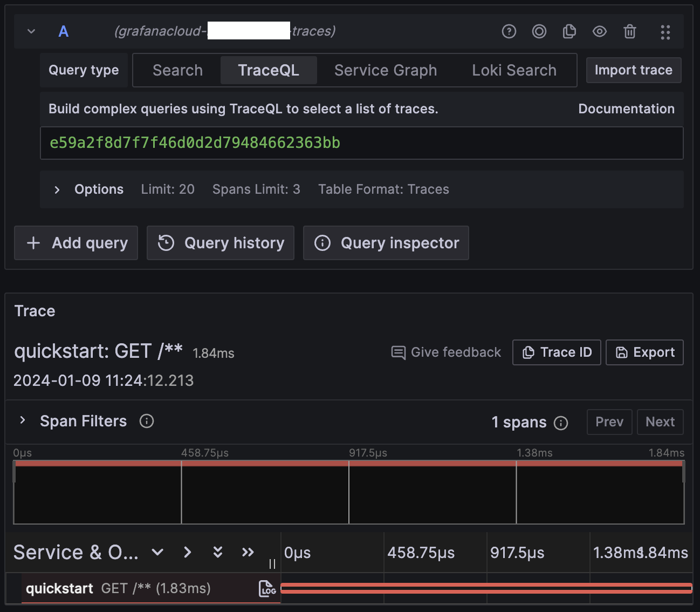The height and width of the screenshot is (612, 700).
Task: Click the column width resize handle
Action: (x=272, y=564)
